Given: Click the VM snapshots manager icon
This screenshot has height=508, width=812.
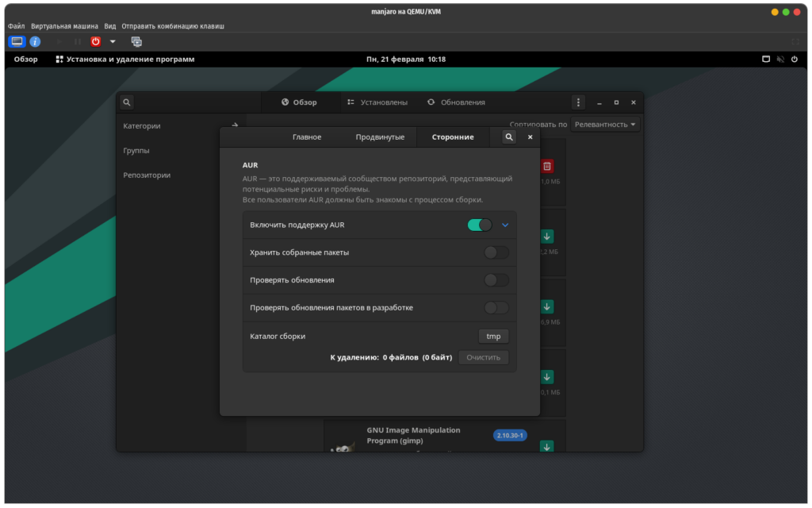Looking at the screenshot, I should (x=136, y=41).
